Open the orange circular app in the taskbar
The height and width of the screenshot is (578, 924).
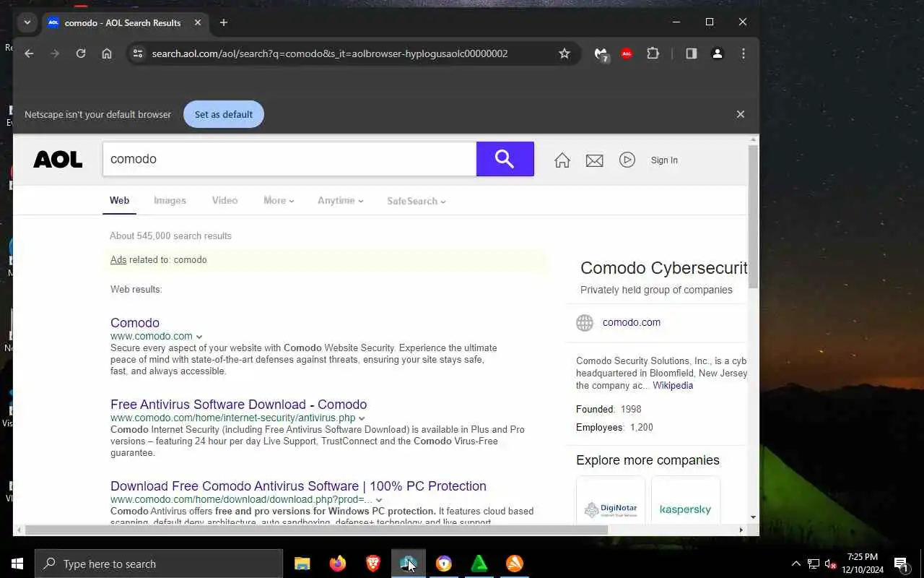coord(515,564)
